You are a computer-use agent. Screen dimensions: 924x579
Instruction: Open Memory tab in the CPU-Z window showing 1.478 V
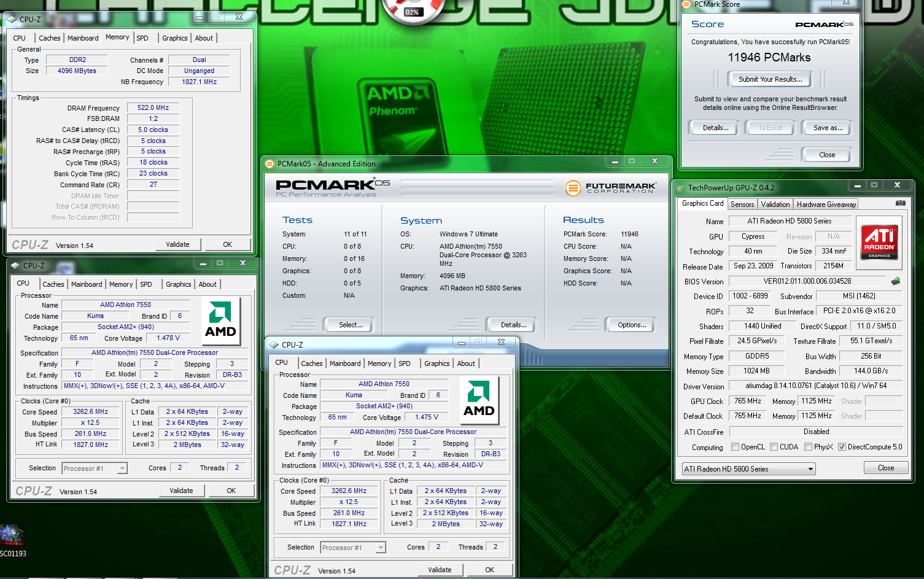121,284
